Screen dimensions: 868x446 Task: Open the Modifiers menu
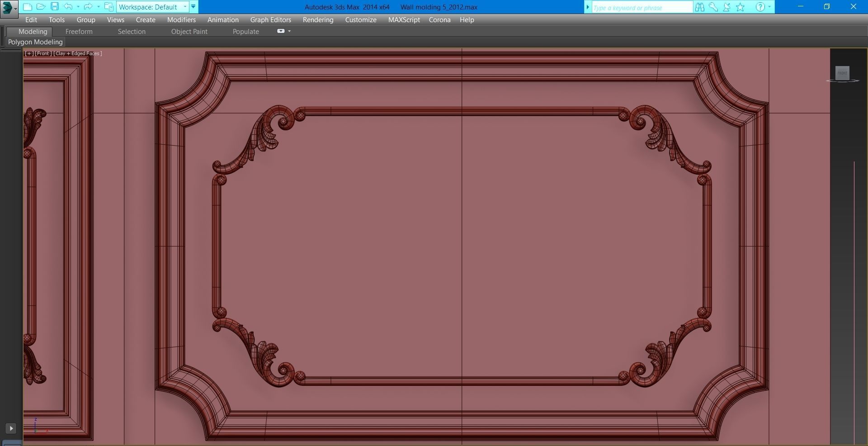pyautogui.click(x=181, y=20)
